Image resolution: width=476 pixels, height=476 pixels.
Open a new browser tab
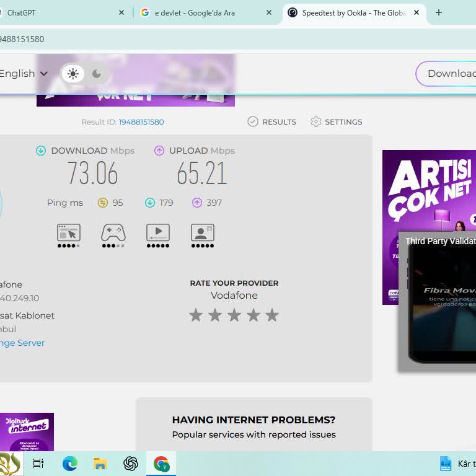coord(439,13)
